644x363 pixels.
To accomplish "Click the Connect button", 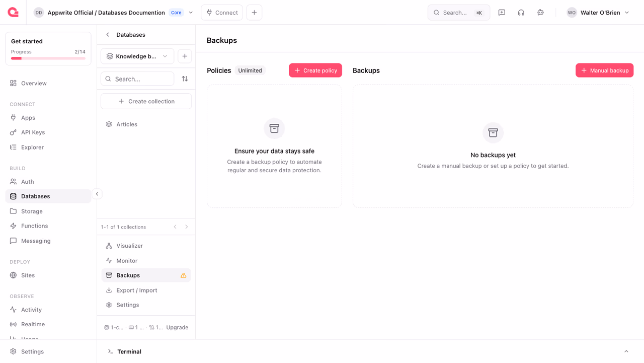I will (222, 13).
